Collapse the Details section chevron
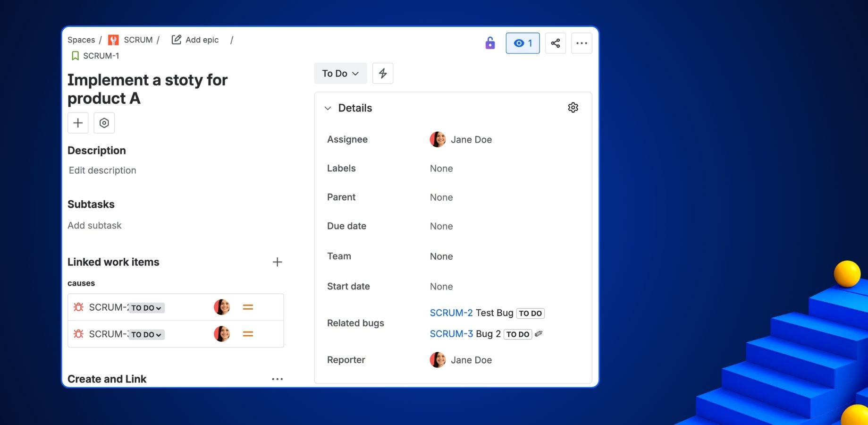The image size is (868, 425). (x=327, y=108)
